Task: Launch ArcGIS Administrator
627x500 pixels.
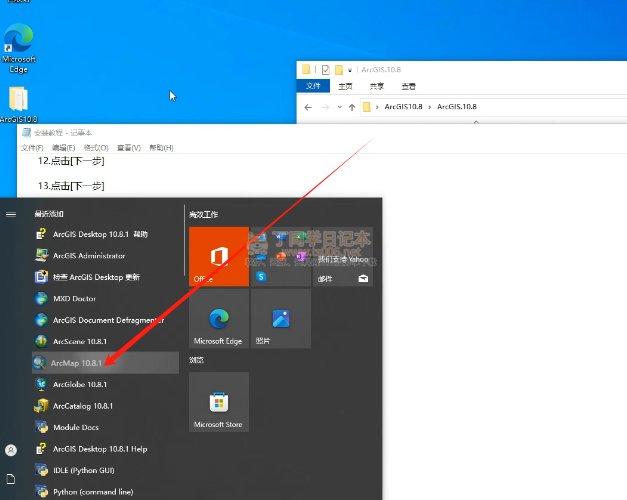Action: coord(89,255)
